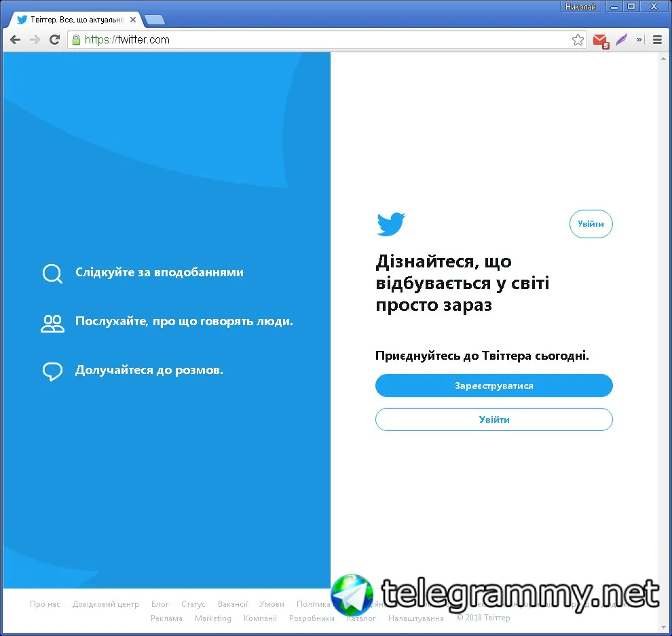
Task: Click the text Послухайте, про що говорять люди
Action: [184, 322]
